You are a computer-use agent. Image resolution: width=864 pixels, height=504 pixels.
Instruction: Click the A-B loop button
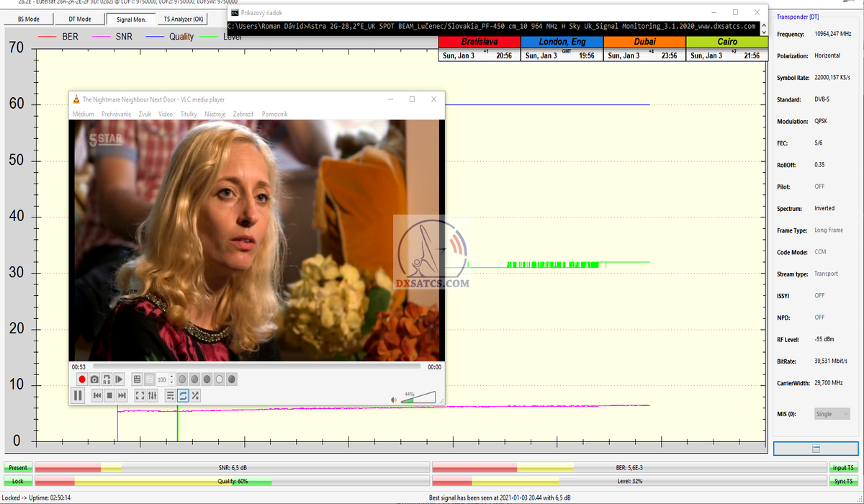pyautogui.click(x=107, y=379)
